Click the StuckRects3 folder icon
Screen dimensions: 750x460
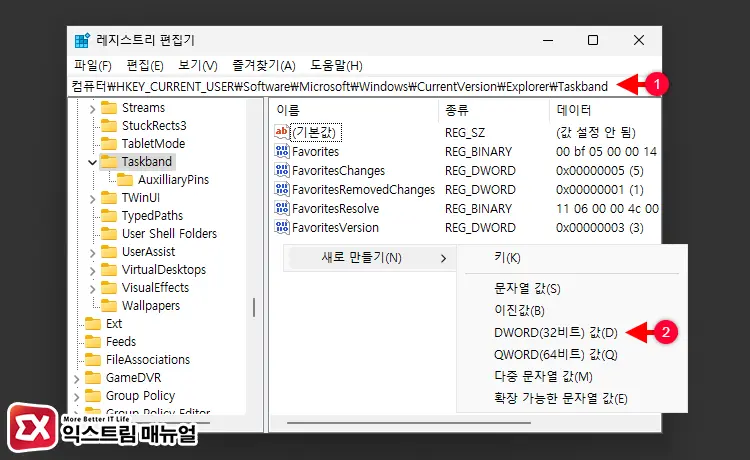(x=109, y=126)
